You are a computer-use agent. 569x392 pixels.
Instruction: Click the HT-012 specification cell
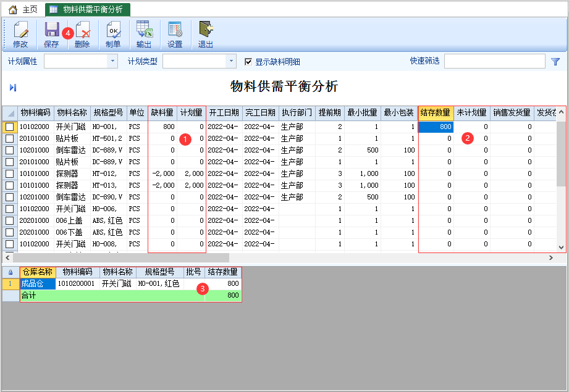pos(109,173)
